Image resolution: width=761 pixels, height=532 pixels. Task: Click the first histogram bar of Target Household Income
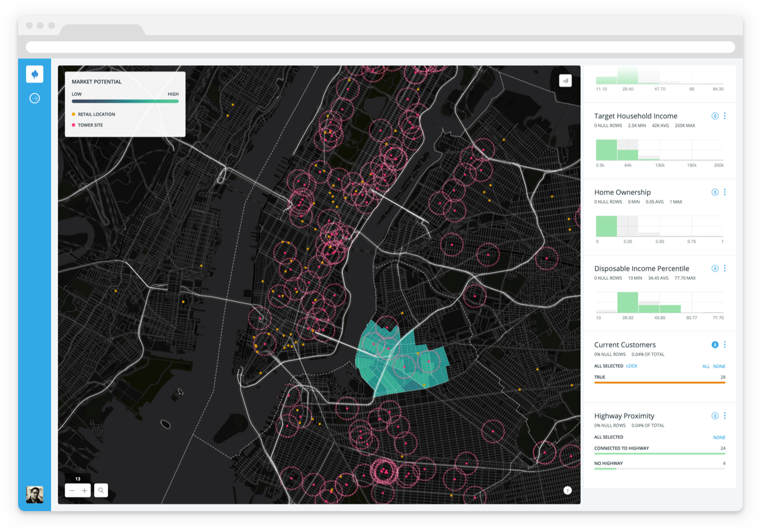coord(607,150)
